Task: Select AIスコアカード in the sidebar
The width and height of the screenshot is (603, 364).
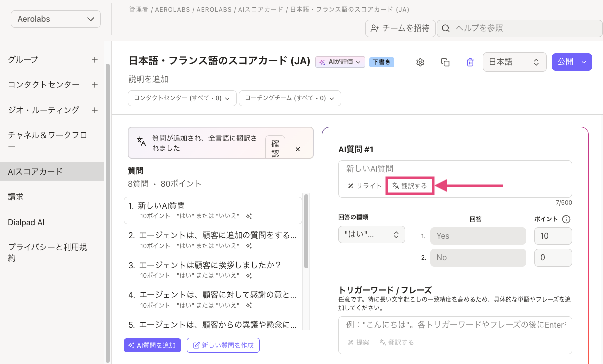Action: coord(52,172)
